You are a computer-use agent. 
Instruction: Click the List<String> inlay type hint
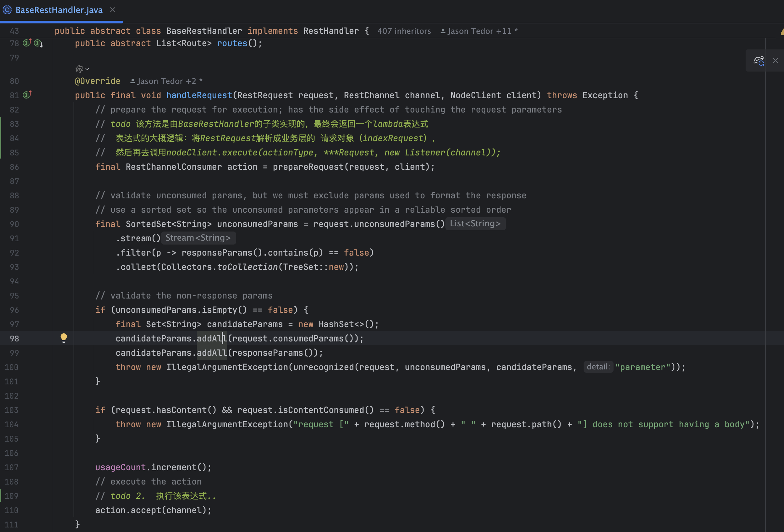click(475, 223)
